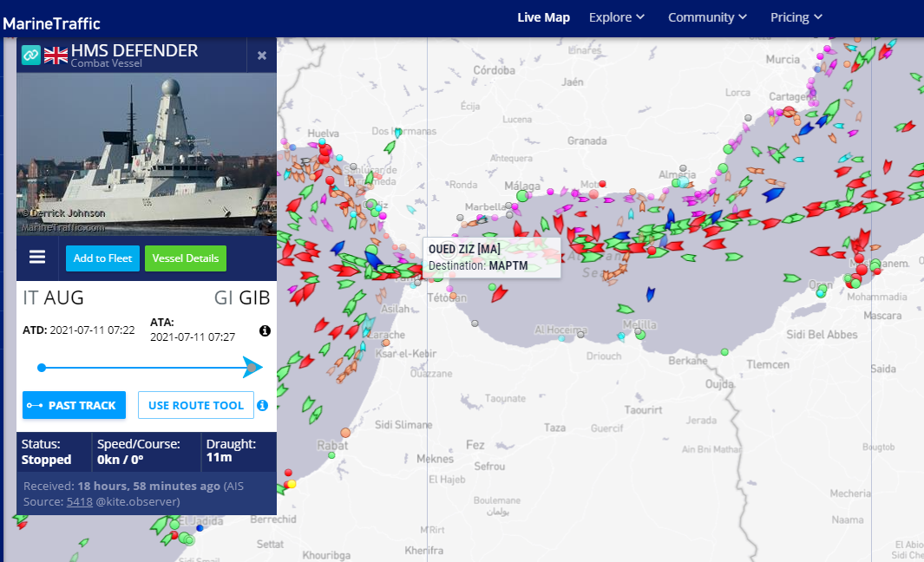Click the Use Route Tool button

point(195,405)
